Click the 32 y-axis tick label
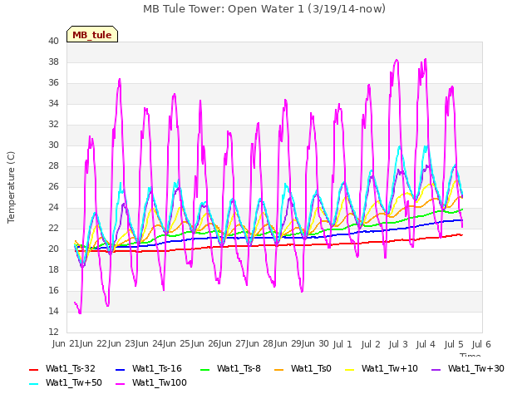This screenshot has width=532, height=399. 53,125
